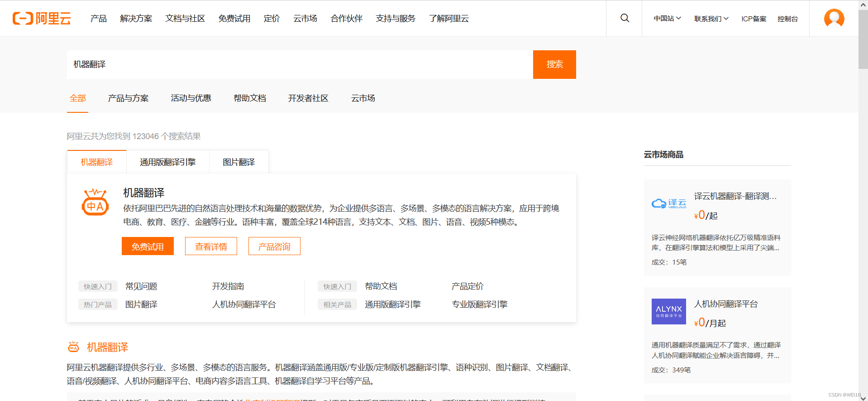Click the scrollbar down arrow
868x401 pixels.
863,398
